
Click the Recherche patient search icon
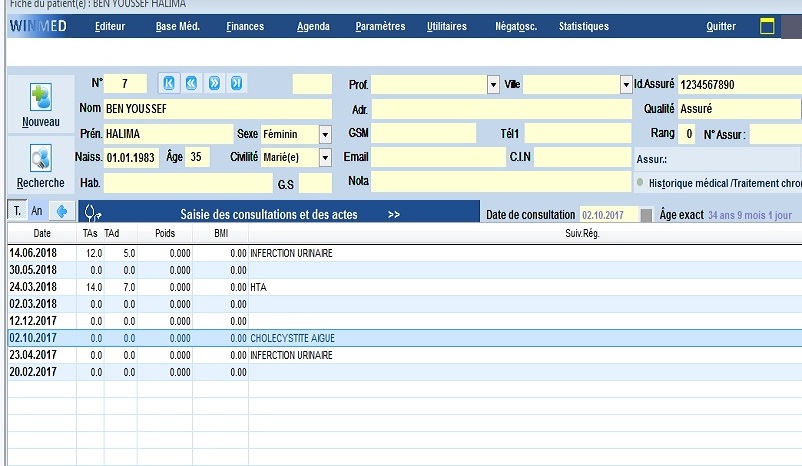tap(40, 158)
